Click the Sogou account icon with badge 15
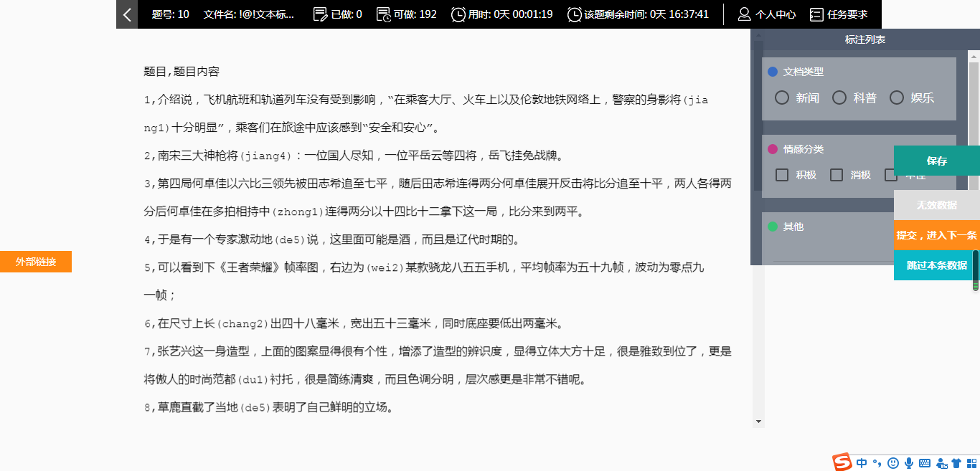 coord(941,463)
